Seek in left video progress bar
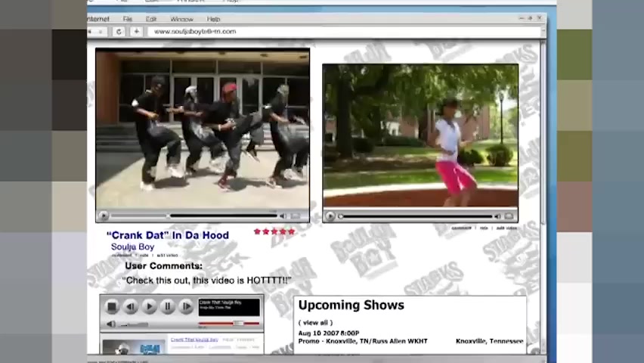Viewport: 644px width, 363px height. coord(194,216)
